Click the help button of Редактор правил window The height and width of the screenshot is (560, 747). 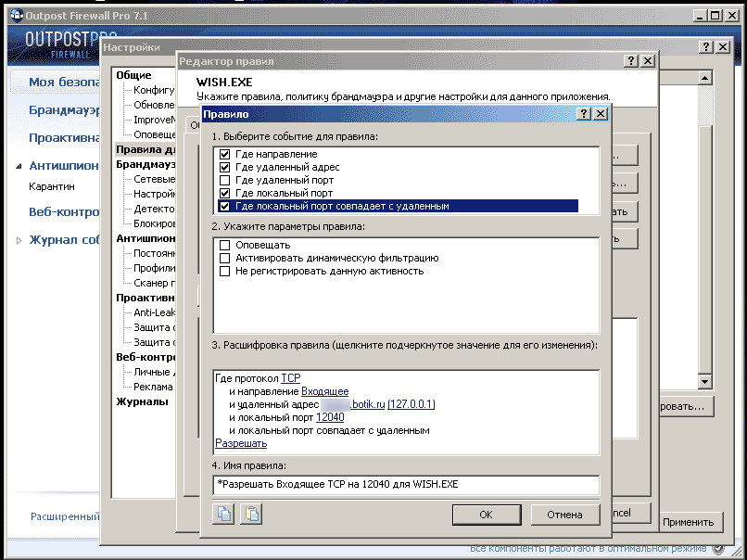631,61
